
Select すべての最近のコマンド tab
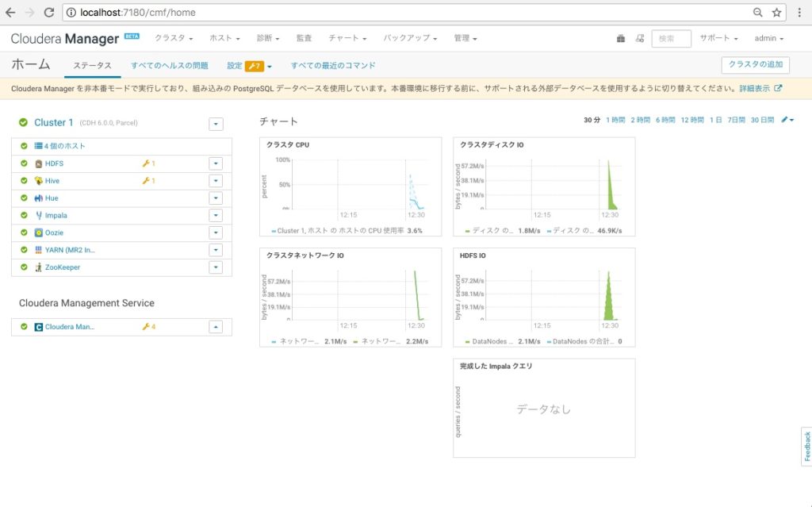333,66
